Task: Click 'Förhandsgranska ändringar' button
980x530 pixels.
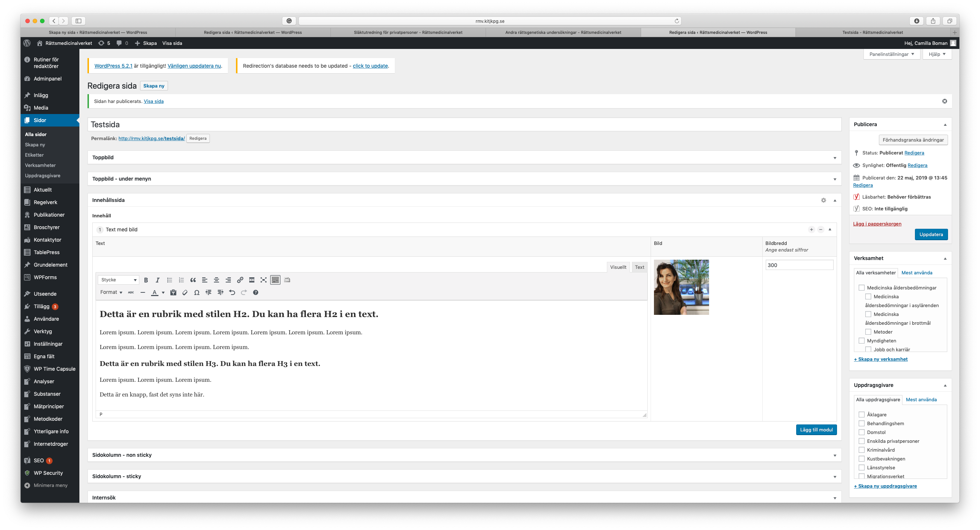Action: 913,140
